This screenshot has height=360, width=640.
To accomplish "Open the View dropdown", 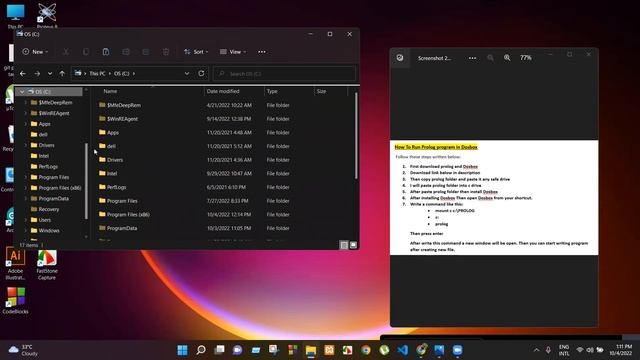I will coord(233,52).
